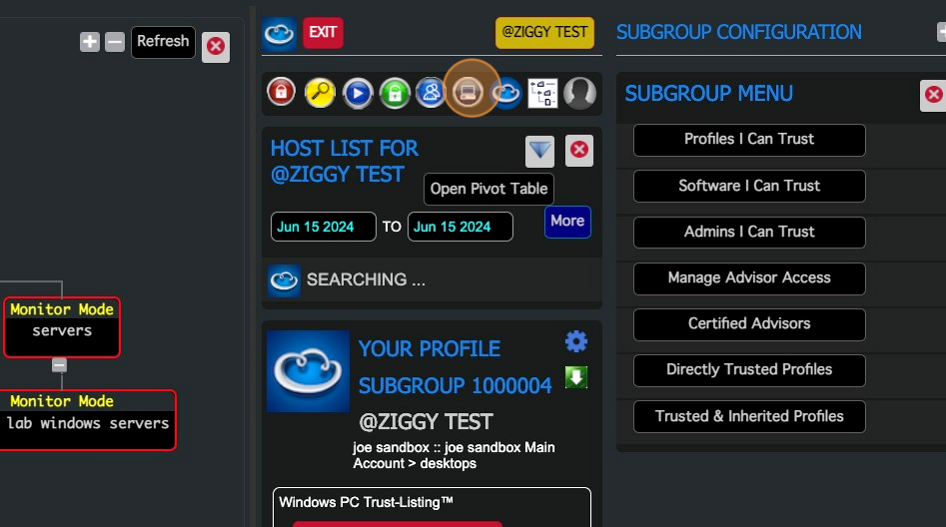The height and width of the screenshot is (527, 946).
Task: Click the red EXIT button
Action: pos(322,32)
